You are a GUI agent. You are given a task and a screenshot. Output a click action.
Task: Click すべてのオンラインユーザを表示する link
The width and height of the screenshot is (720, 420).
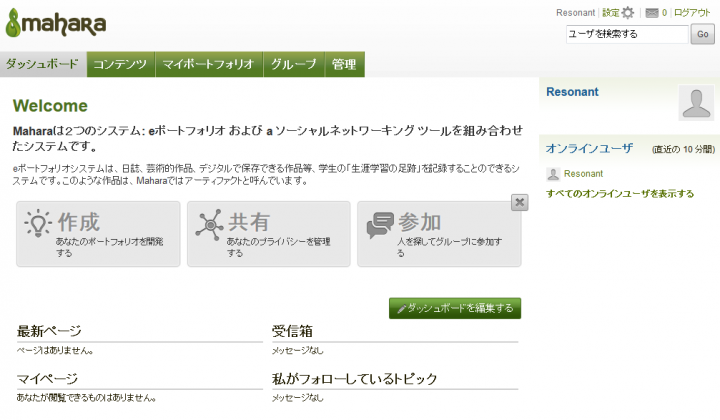(620, 194)
